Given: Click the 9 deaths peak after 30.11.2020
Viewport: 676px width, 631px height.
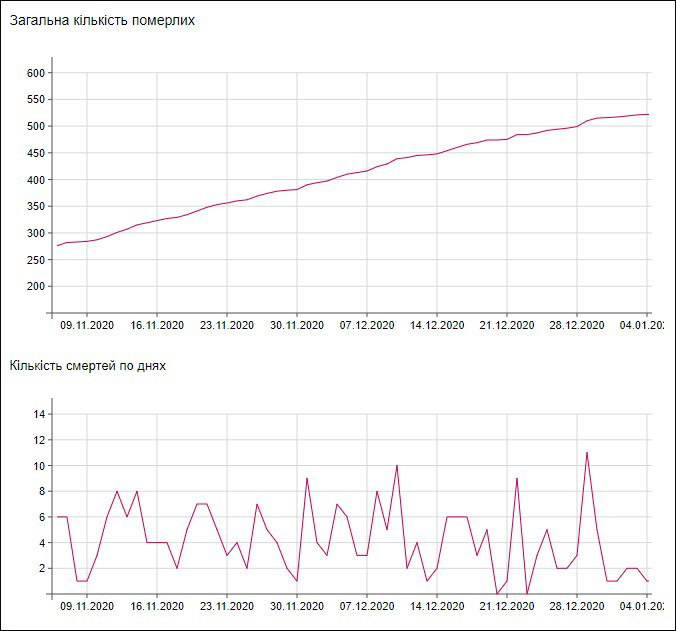Looking at the screenshot, I should click(x=307, y=478).
